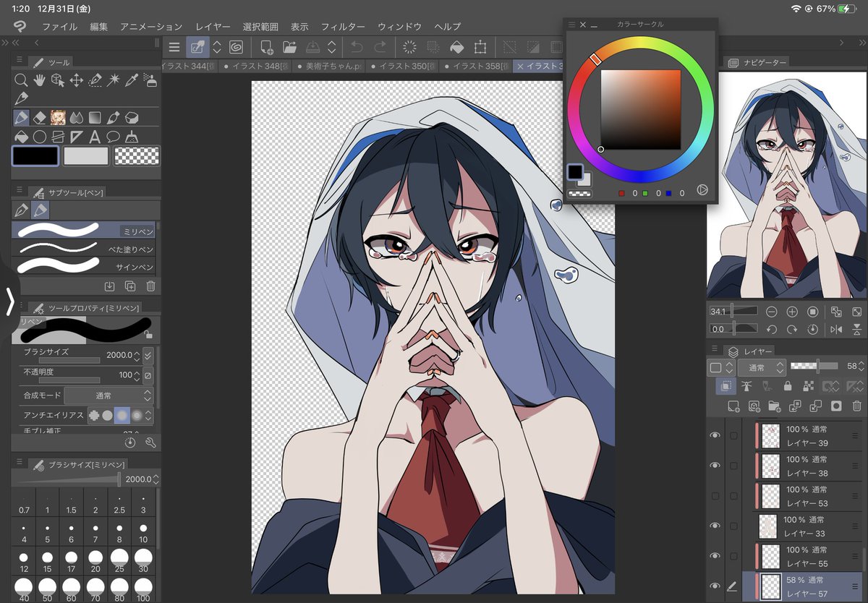
Task: Expand edge panel with side arrow
Action: (9, 301)
